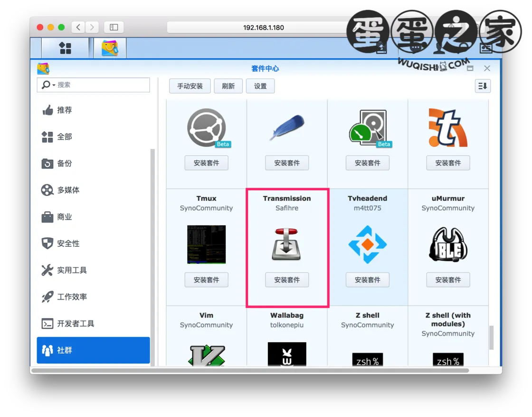Click the Transmission package title
Image resolution: width=532 pixels, height=417 pixels.
pyautogui.click(x=287, y=198)
